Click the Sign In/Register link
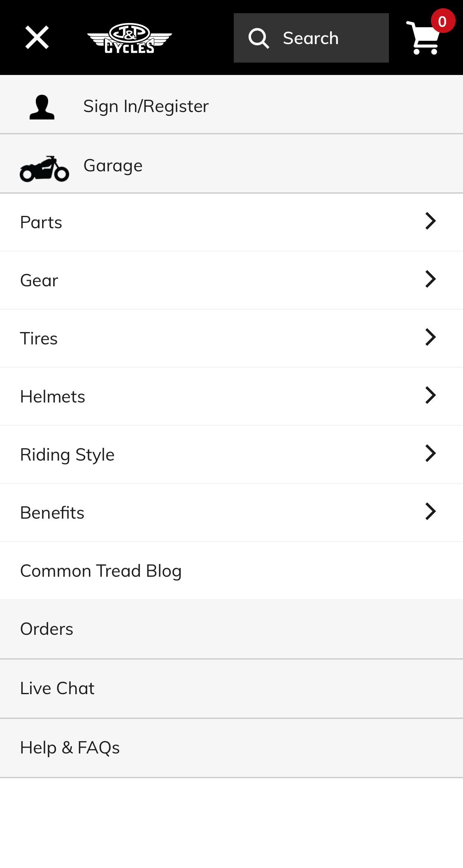 coord(146,105)
